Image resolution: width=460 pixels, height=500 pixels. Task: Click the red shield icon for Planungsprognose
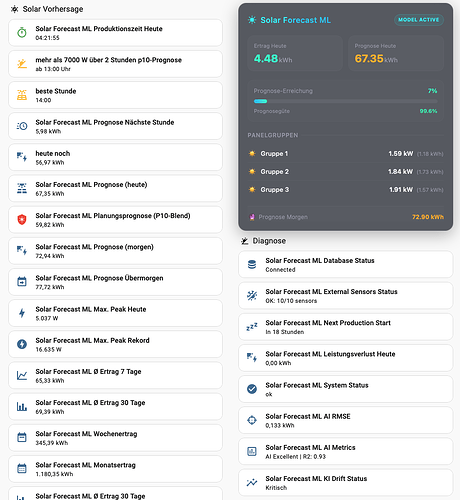[x=22, y=220]
